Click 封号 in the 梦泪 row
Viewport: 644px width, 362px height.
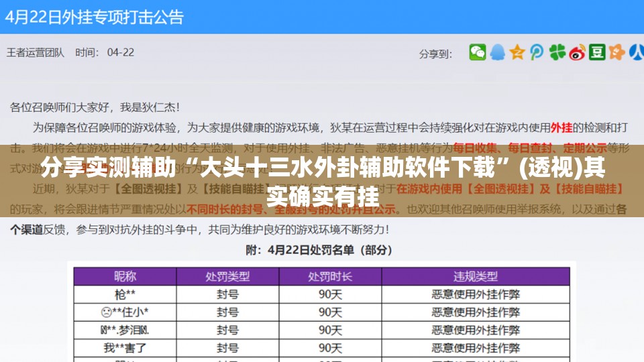pos(227,330)
